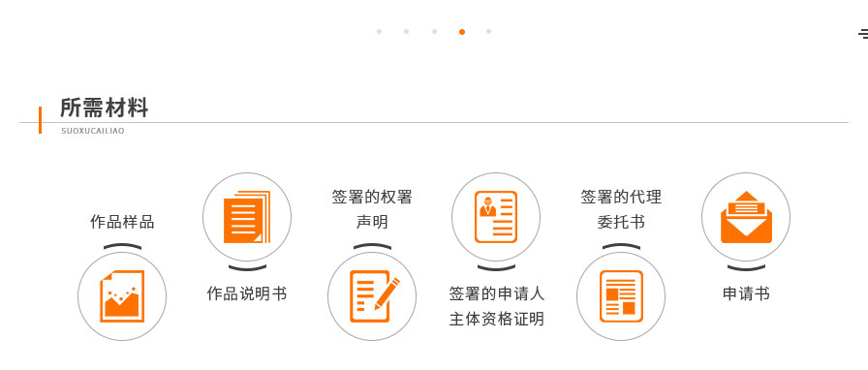Image resolution: width=868 pixels, height=370 pixels.
Task: Click the 作品样品 chart image icon
Action: click(x=122, y=296)
